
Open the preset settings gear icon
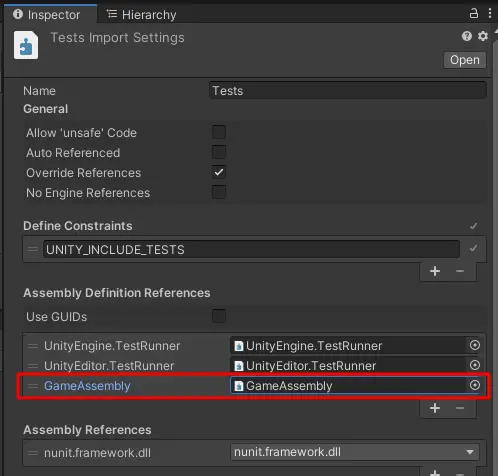point(483,36)
